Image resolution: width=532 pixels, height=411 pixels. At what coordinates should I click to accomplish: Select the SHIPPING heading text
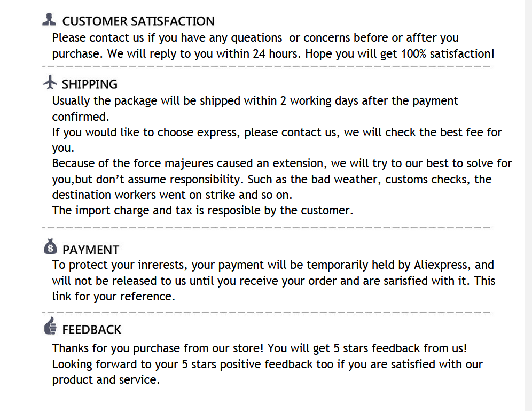[90, 84]
